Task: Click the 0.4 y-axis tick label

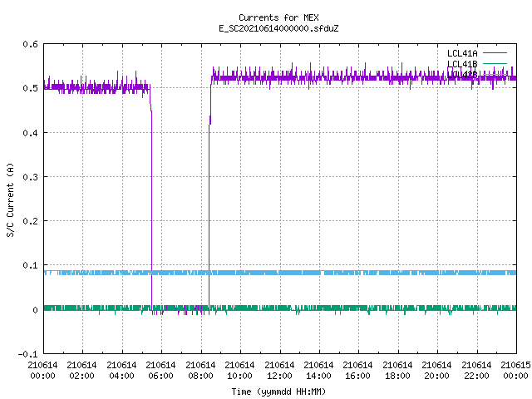Action: click(30, 133)
